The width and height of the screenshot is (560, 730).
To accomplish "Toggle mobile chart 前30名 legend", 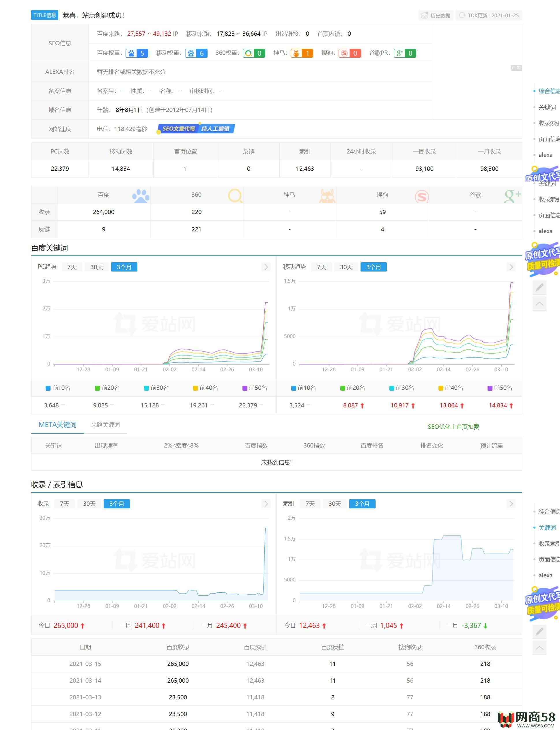I will tap(402, 388).
